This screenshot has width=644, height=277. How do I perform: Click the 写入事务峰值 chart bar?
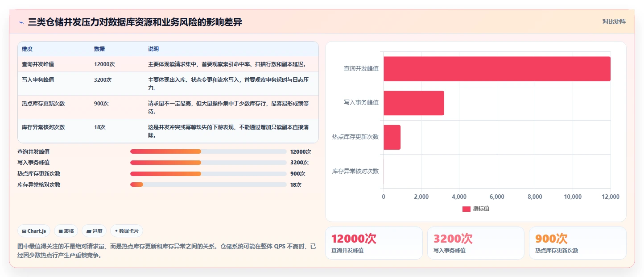pos(414,103)
